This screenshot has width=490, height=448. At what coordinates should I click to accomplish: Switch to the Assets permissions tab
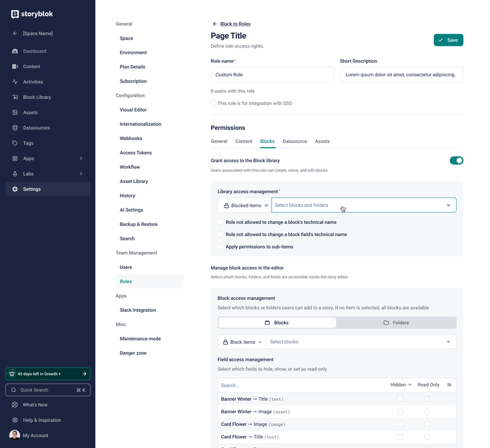coord(322,142)
